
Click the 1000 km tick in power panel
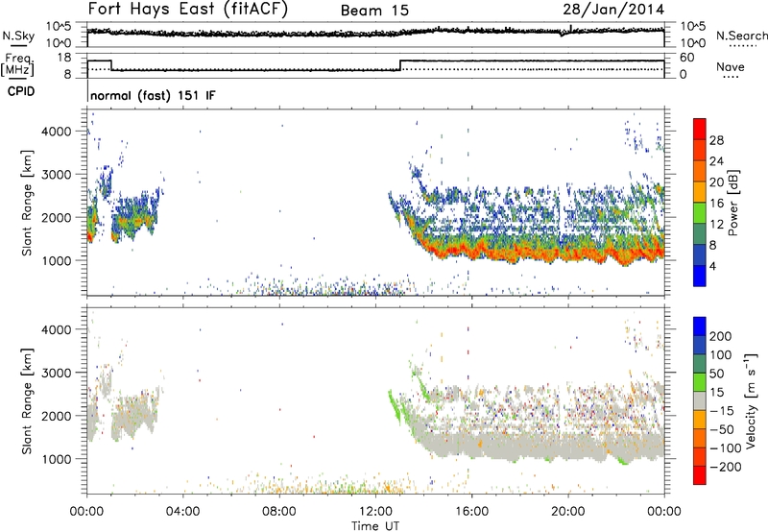point(57,260)
